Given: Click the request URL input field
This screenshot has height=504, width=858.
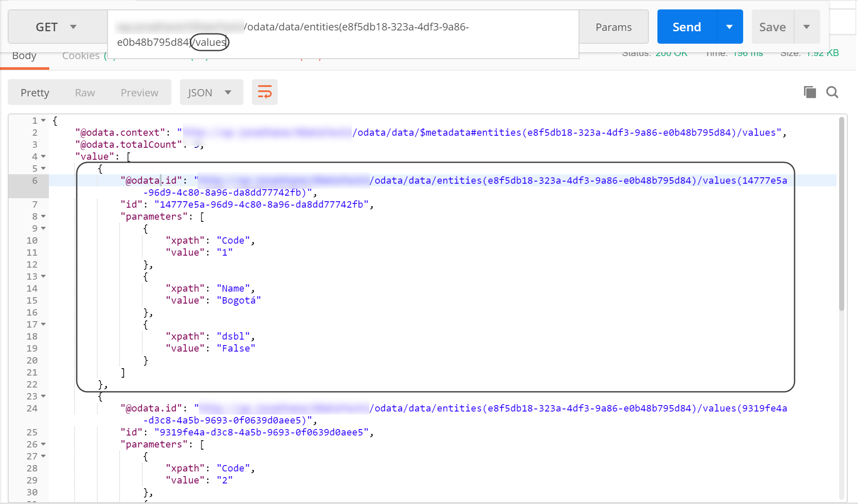Looking at the screenshot, I should 343,34.
